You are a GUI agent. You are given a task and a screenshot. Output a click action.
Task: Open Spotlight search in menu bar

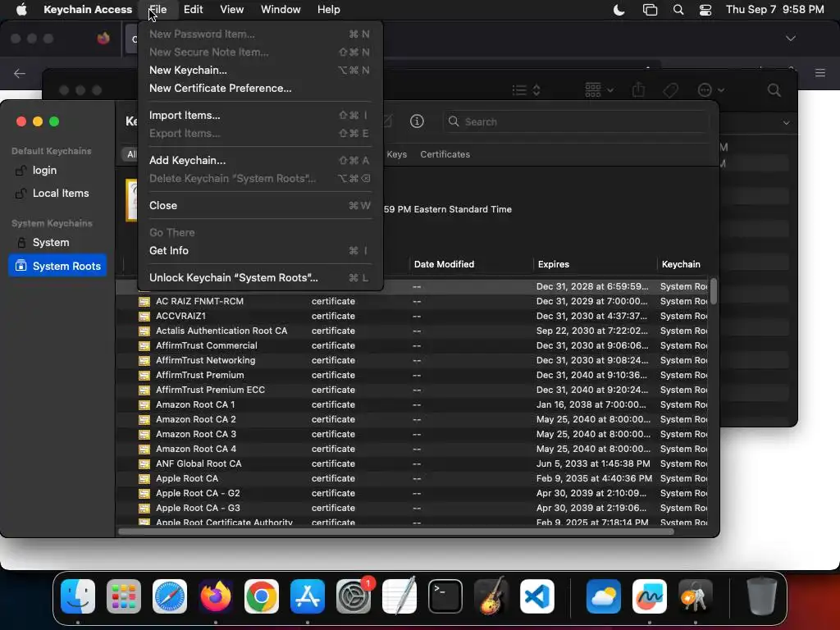[678, 10]
